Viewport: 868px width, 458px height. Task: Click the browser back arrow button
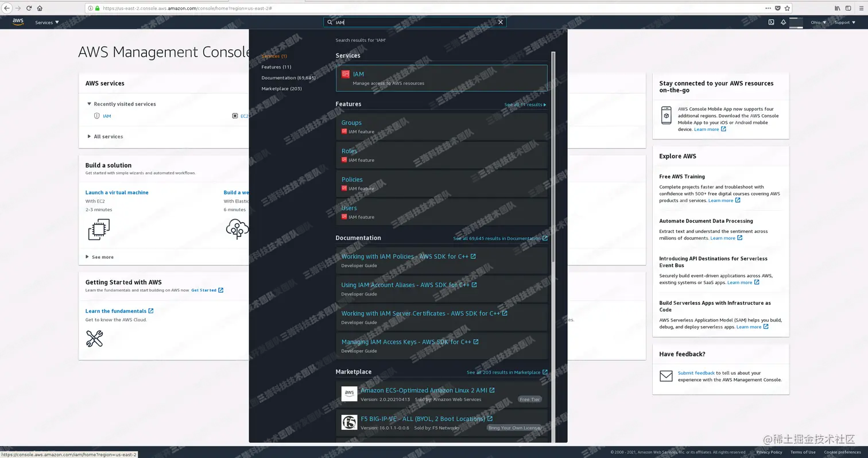pyautogui.click(x=7, y=8)
